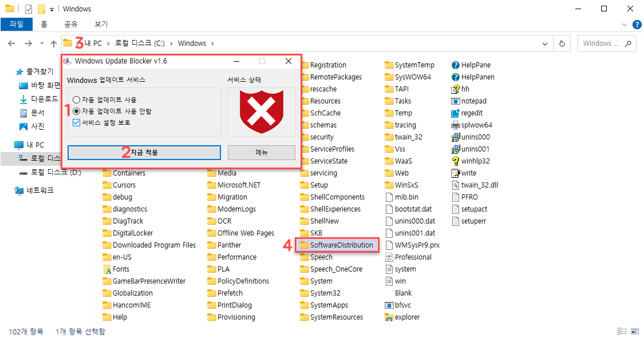Switch to the 공유 ribbon tab
Screen dimensions: 644x339
pyautogui.click(x=71, y=24)
